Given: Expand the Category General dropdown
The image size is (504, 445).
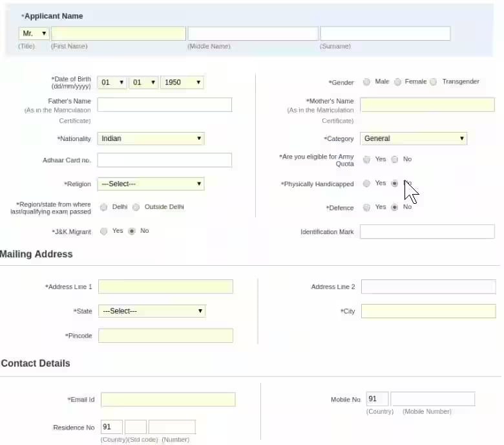Looking at the screenshot, I should [414, 138].
